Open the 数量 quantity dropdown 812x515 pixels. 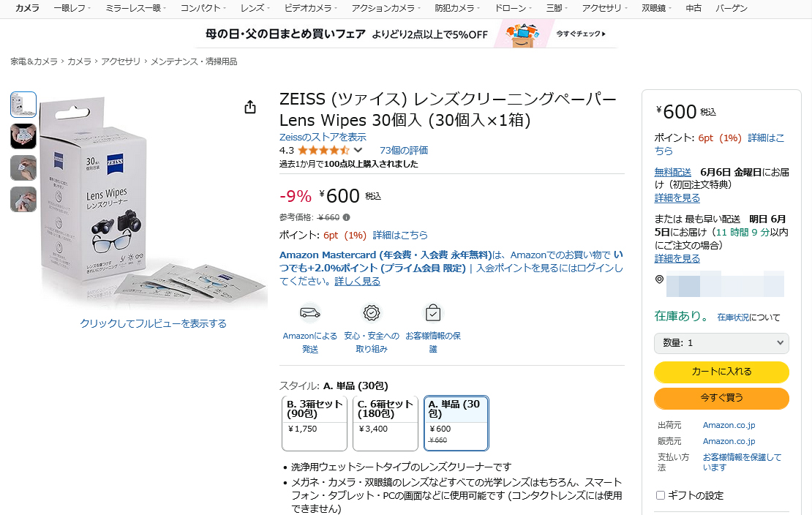721,342
